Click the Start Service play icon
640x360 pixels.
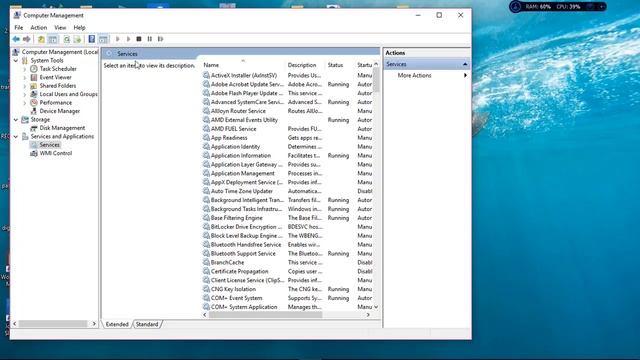coord(118,39)
